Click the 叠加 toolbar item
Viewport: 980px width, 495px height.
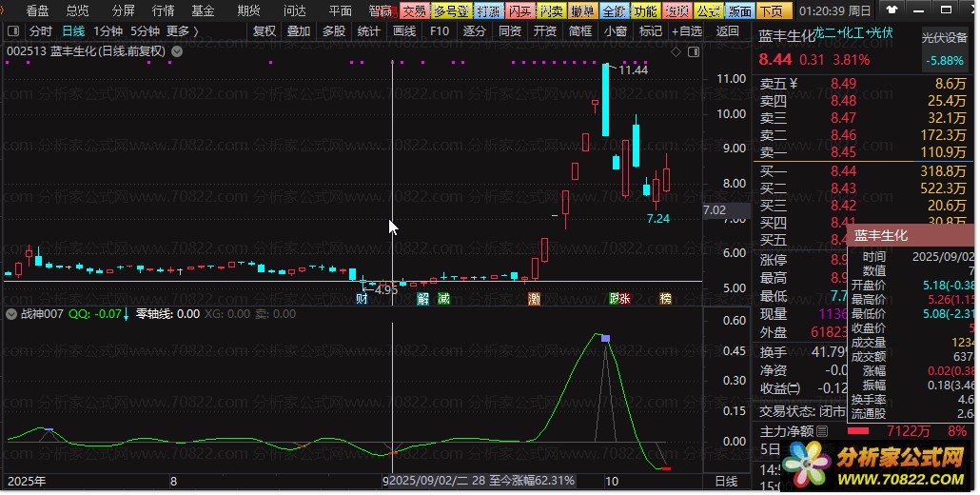point(299,31)
